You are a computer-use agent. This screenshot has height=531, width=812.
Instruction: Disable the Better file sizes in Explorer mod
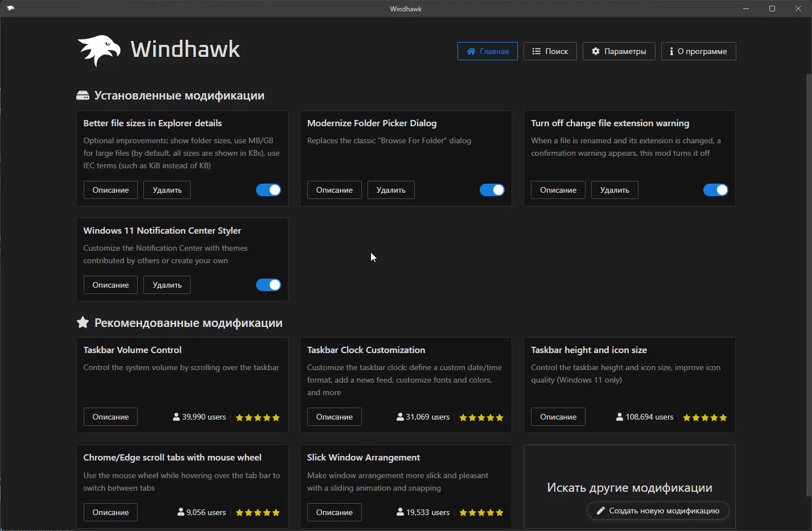pos(269,190)
